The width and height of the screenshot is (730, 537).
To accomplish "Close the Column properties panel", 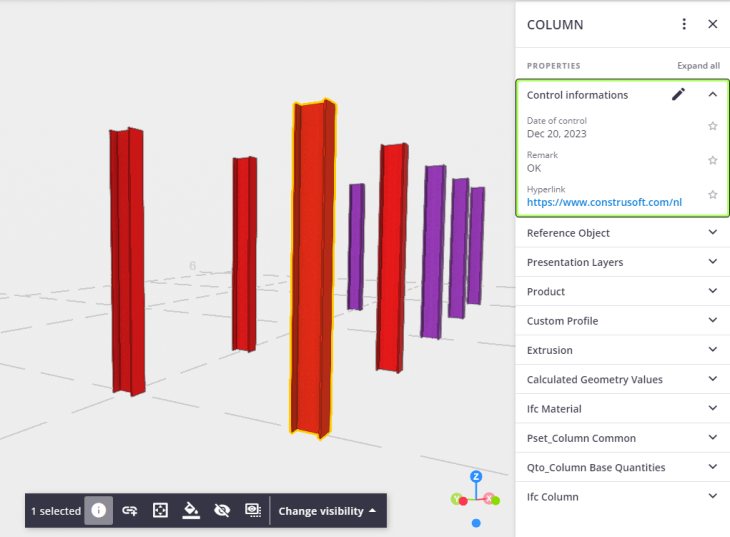I will click(x=713, y=24).
